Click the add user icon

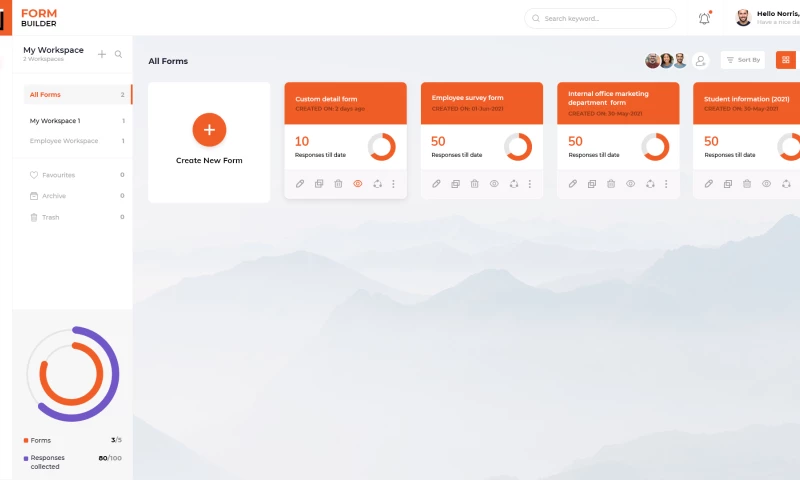pyautogui.click(x=701, y=61)
